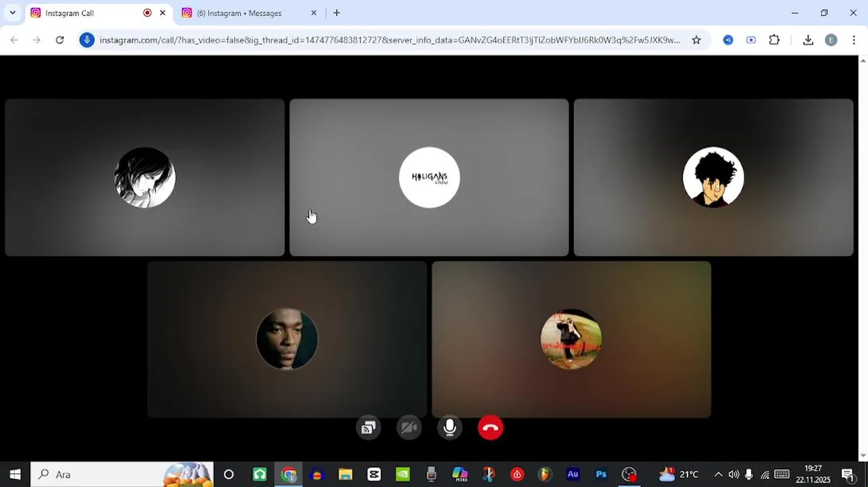Open the microphone app in taskbar
Screen dimensions: 868x487
431,474
